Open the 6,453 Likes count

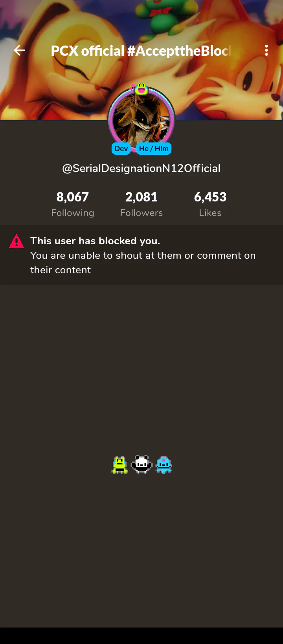210,197
